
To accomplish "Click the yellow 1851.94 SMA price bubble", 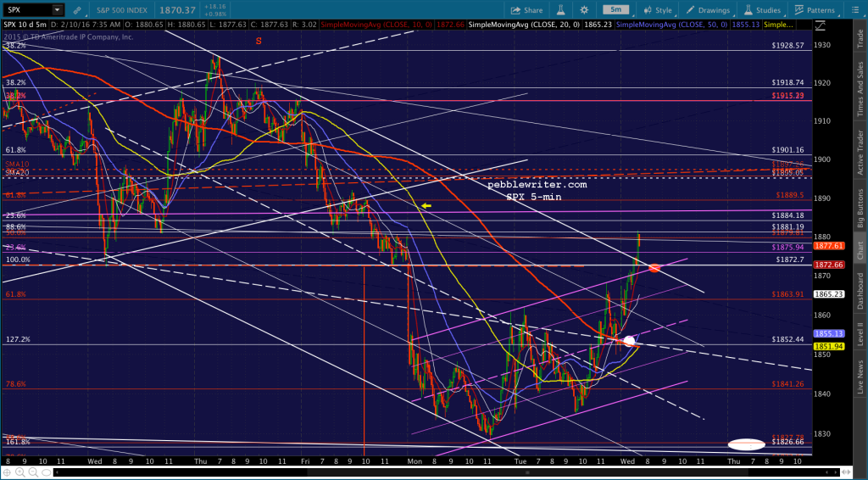I will click(828, 346).
